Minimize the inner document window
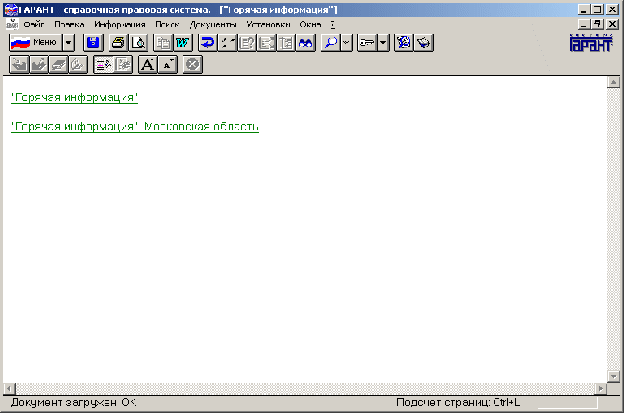The width and height of the screenshot is (625, 414). [x=584, y=24]
